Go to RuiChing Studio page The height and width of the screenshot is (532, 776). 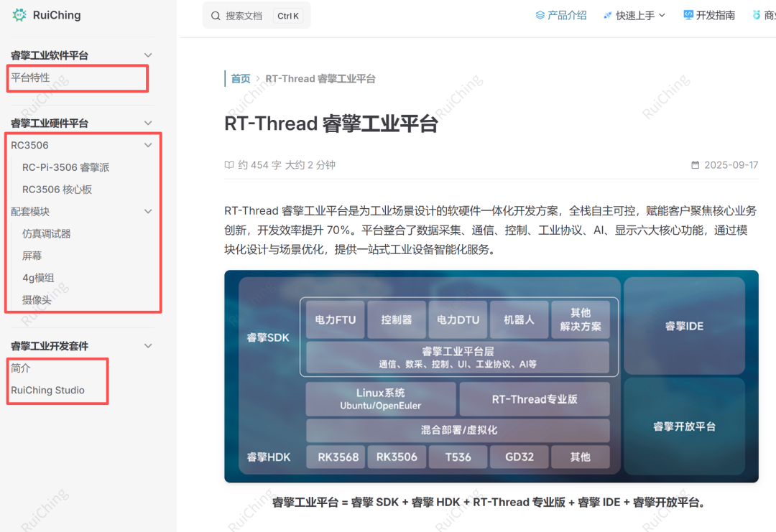point(47,391)
